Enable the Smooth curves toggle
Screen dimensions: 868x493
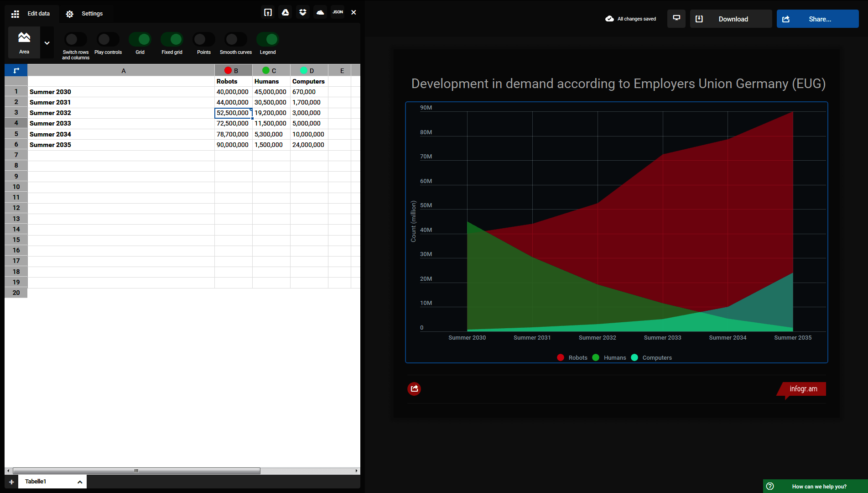point(235,40)
